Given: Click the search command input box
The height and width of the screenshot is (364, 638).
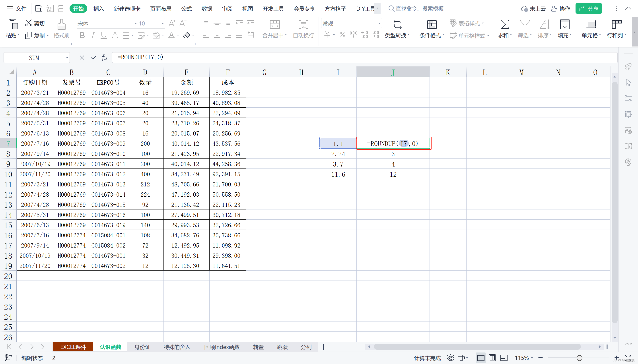Looking at the screenshot, I should (416, 9).
